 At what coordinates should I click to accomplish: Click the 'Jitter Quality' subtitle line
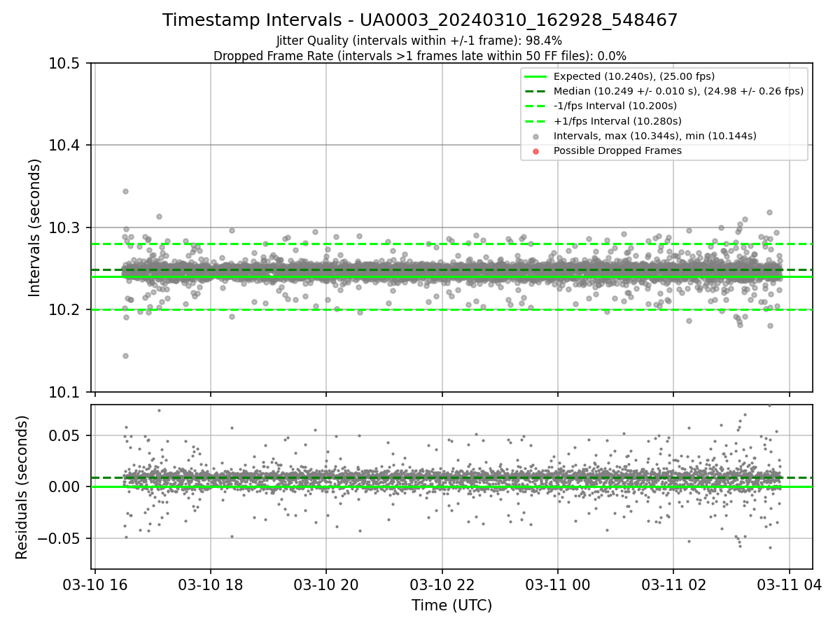tap(419, 41)
